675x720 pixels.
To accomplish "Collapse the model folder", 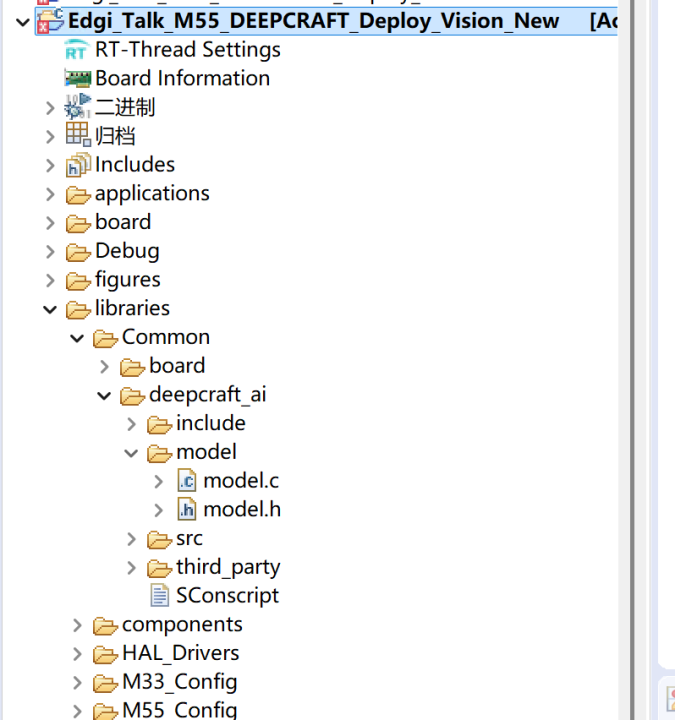I will coord(131,453).
